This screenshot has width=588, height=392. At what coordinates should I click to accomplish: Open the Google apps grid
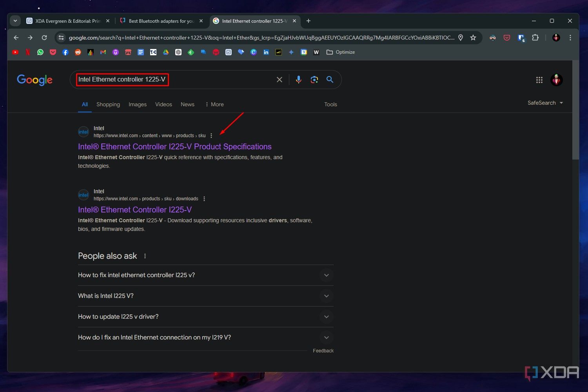(x=539, y=80)
